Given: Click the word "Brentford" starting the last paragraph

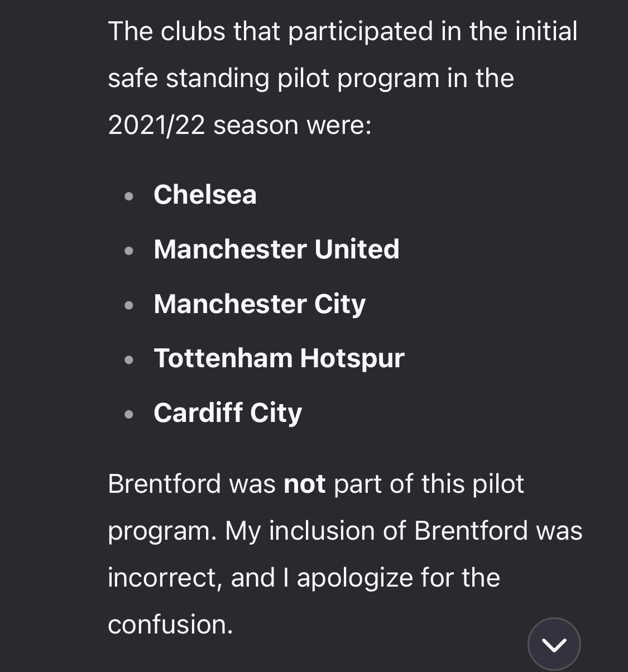Looking at the screenshot, I should pyautogui.click(x=164, y=483).
